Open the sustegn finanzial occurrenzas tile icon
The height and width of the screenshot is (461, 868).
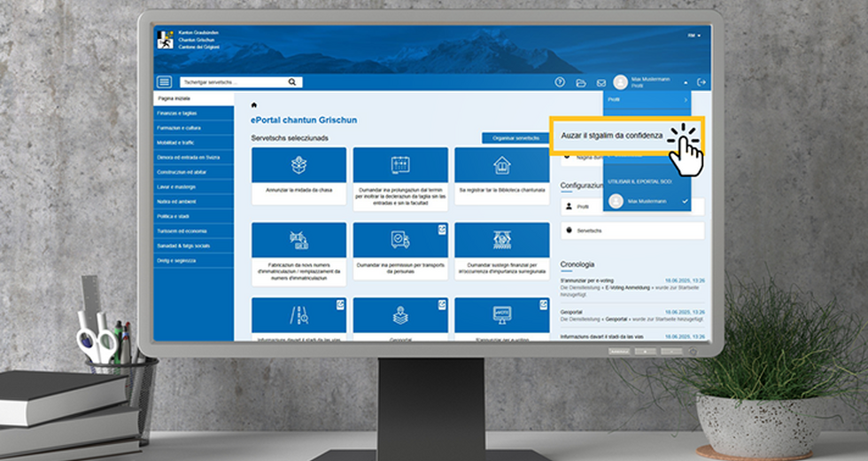(502, 240)
